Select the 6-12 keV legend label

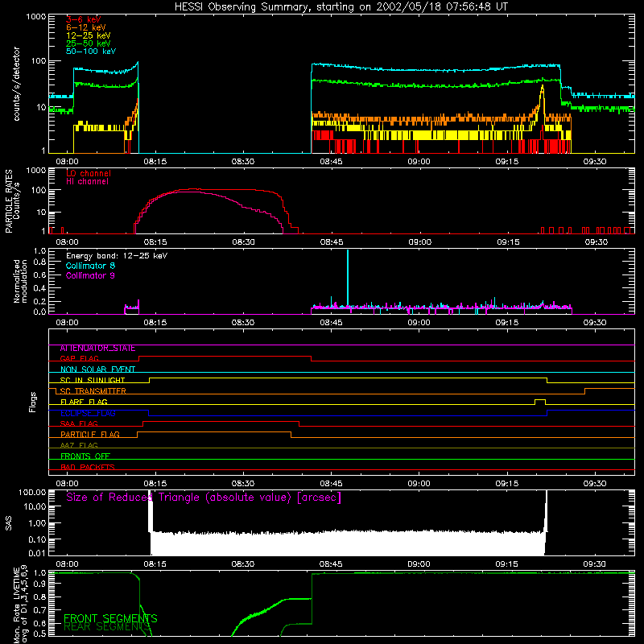tap(86, 27)
